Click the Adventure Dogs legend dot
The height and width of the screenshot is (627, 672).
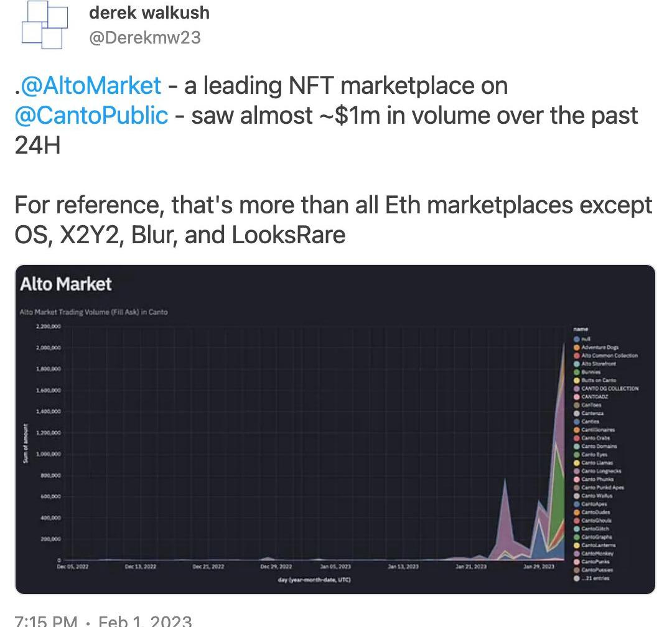[x=577, y=347]
